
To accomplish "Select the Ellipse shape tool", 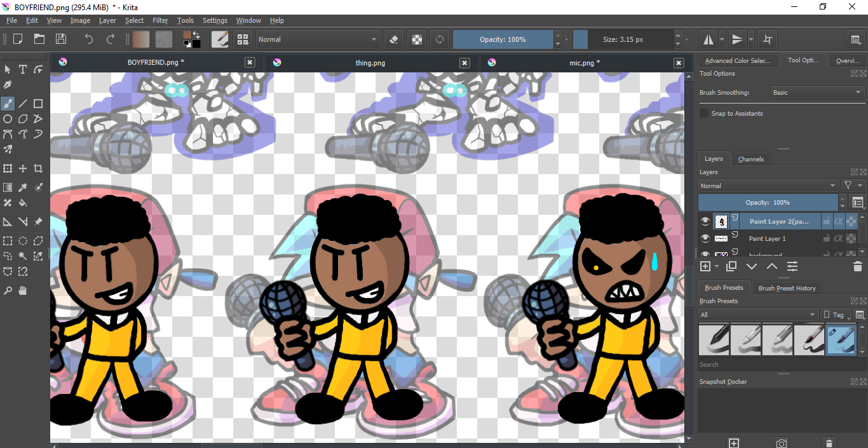I will point(8,119).
